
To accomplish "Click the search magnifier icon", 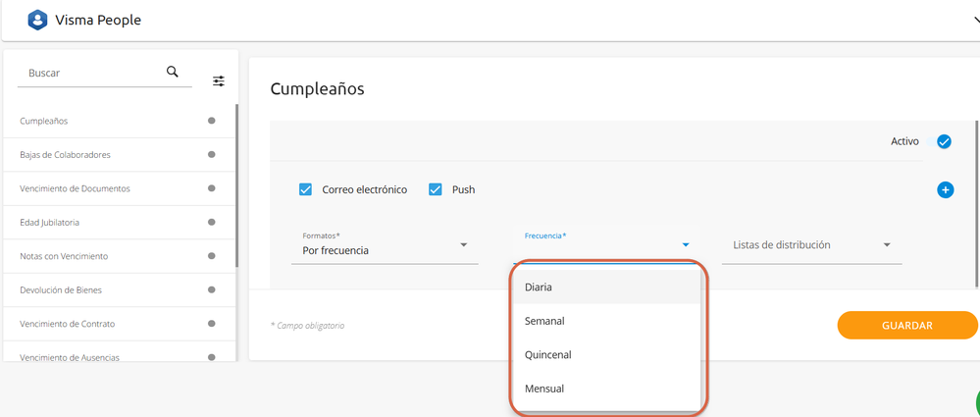I will pyautogui.click(x=173, y=72).
